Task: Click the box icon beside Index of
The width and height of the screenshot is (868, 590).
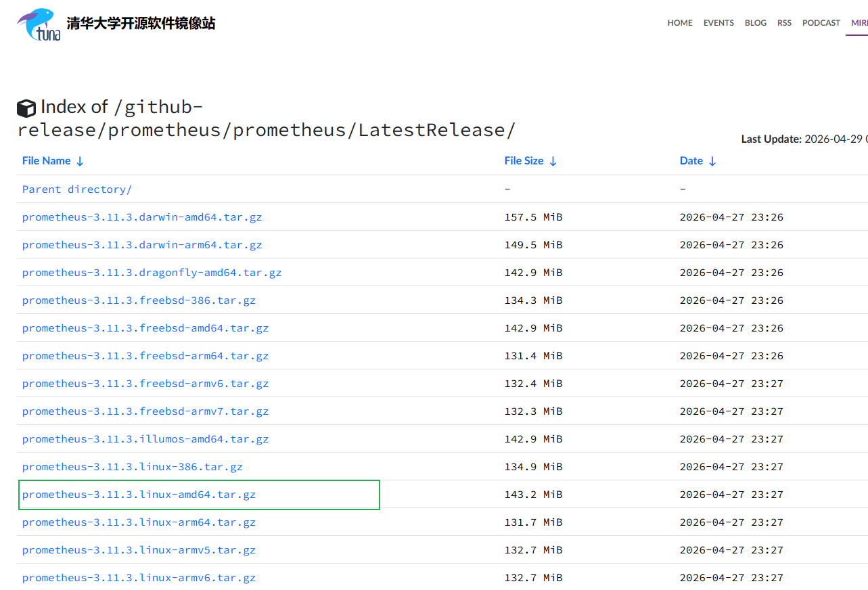Action: point(26,108)
